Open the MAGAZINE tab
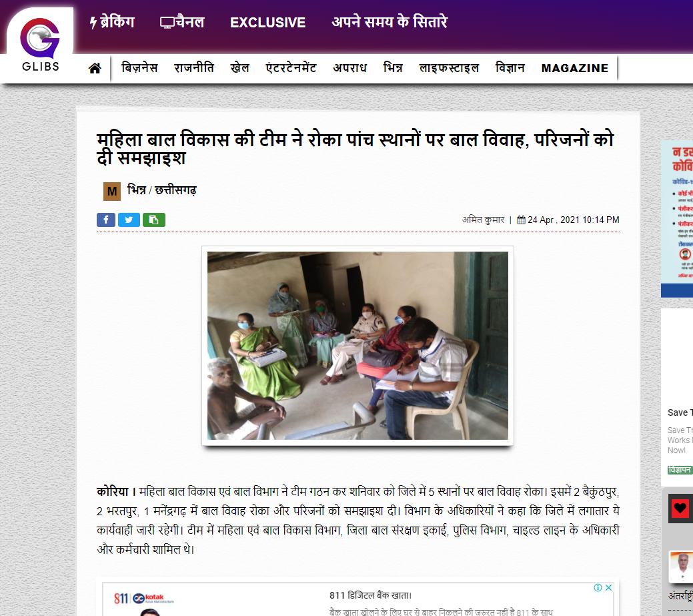 pyautogui.click(x=574, y=68)
